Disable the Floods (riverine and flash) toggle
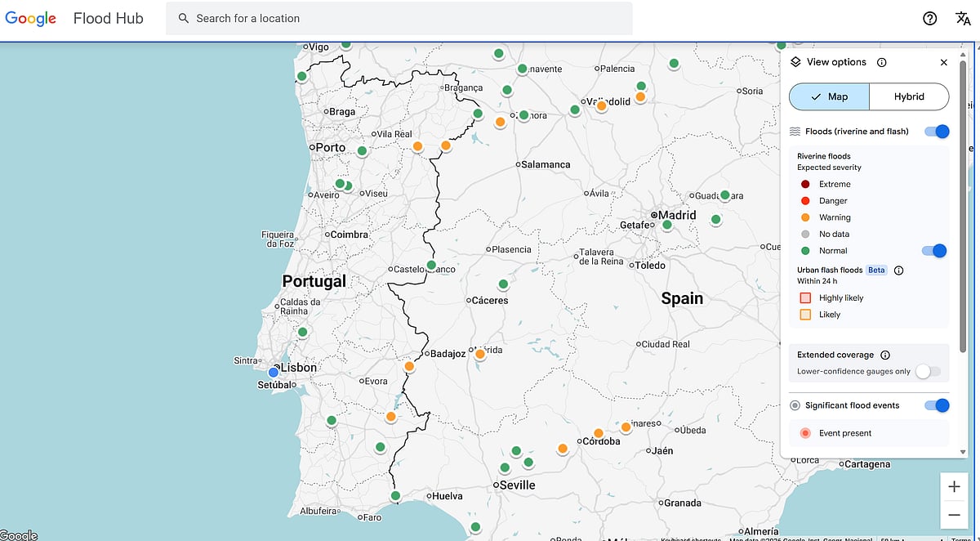980x541 pixels. (x=936, y=131)
